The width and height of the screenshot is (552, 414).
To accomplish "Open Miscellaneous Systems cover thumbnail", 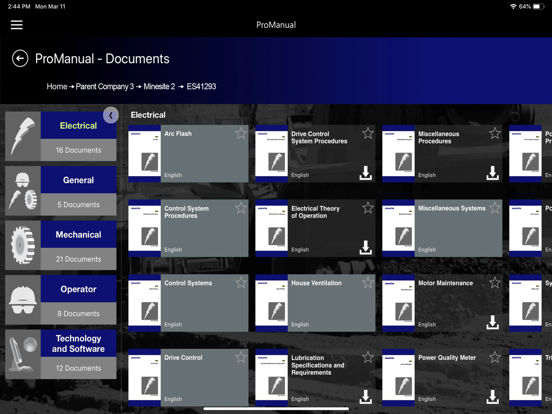I will tap(398, 228).
